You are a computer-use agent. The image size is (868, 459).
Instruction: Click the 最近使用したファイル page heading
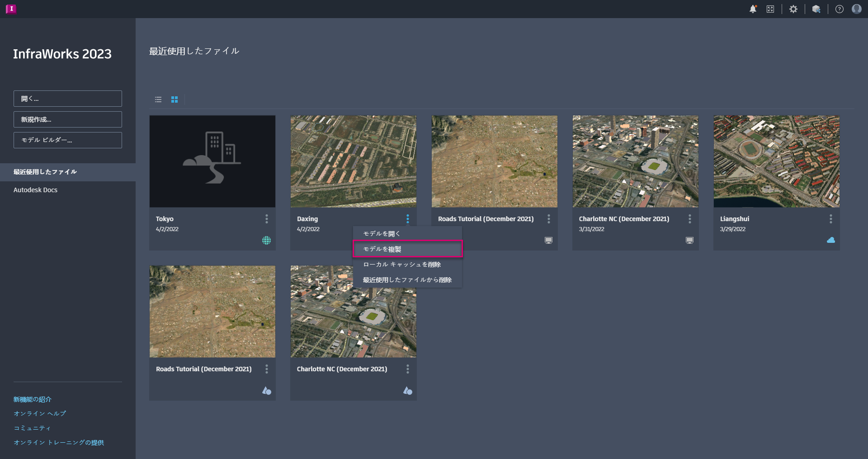(x=194, y=51)
